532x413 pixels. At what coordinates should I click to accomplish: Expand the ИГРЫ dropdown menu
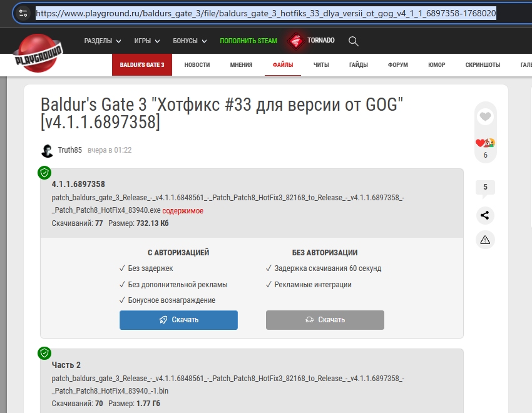pos(147,41)
